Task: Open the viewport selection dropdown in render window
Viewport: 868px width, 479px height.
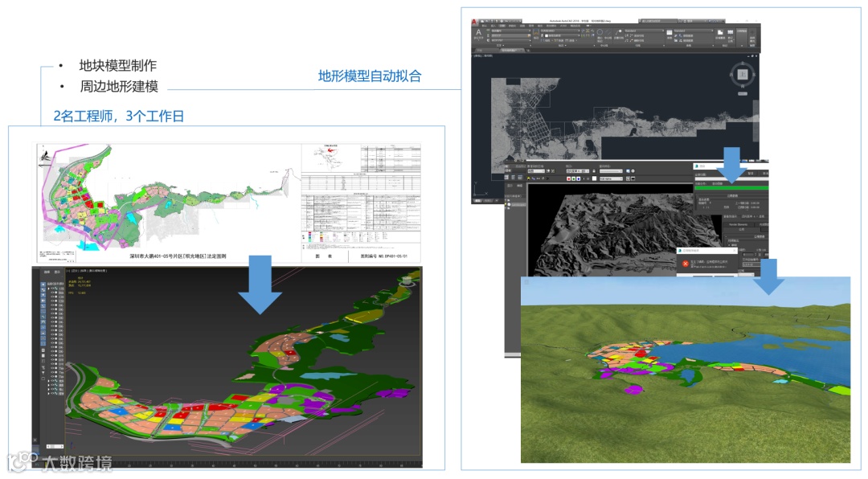Action: coord(577,171)
